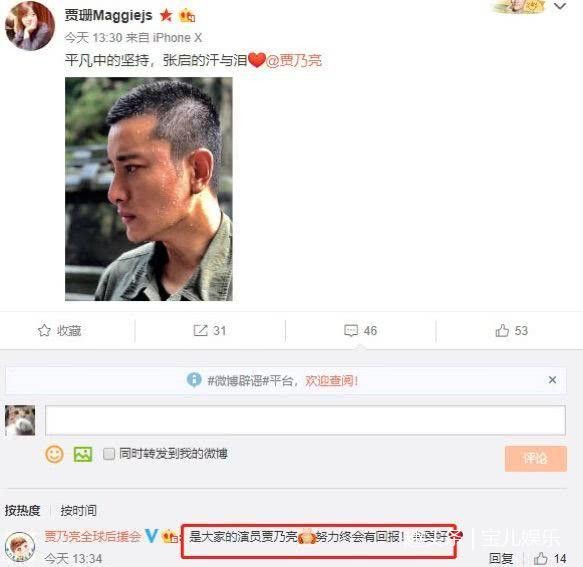The image size is (583, 567).
Task: Click the repost icon showing 31
Action: (200, 330)
